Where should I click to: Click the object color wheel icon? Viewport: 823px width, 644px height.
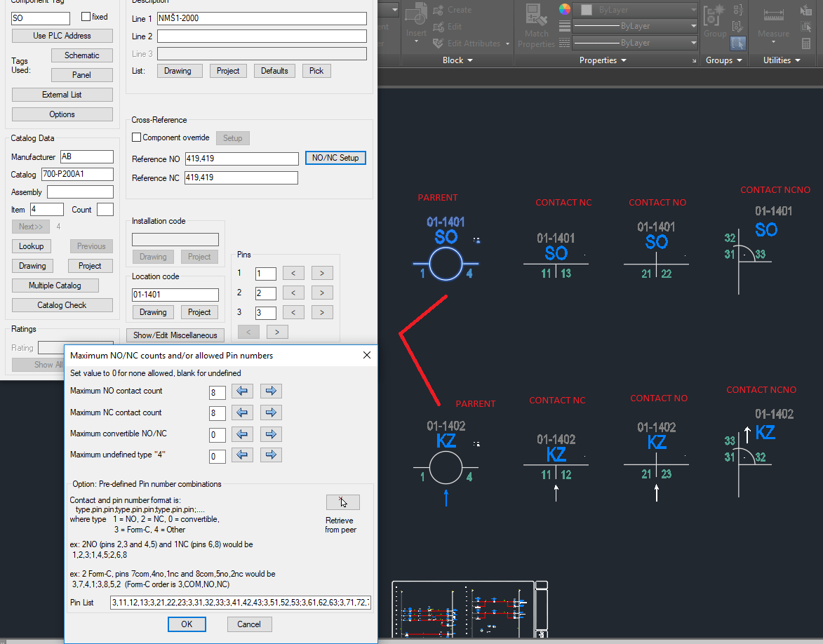coord(565,9)
